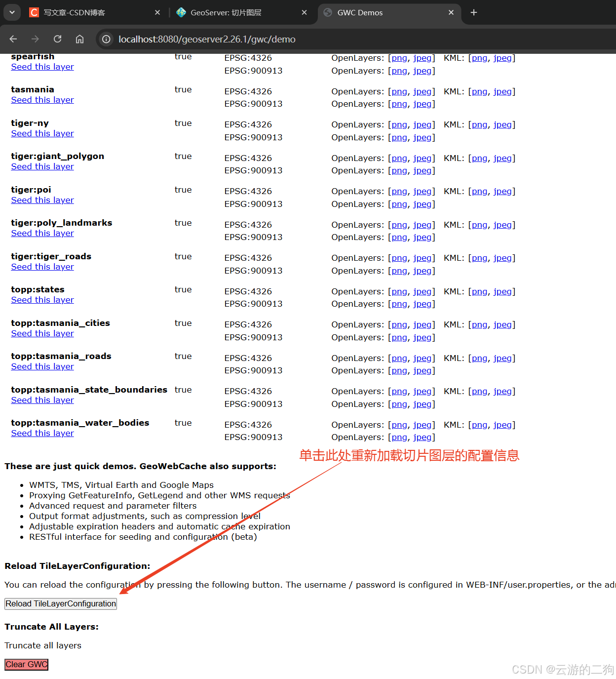This screenshot has height=679, width=616.
Task: Close the GeoServer tab
Action: click(305, 12)
